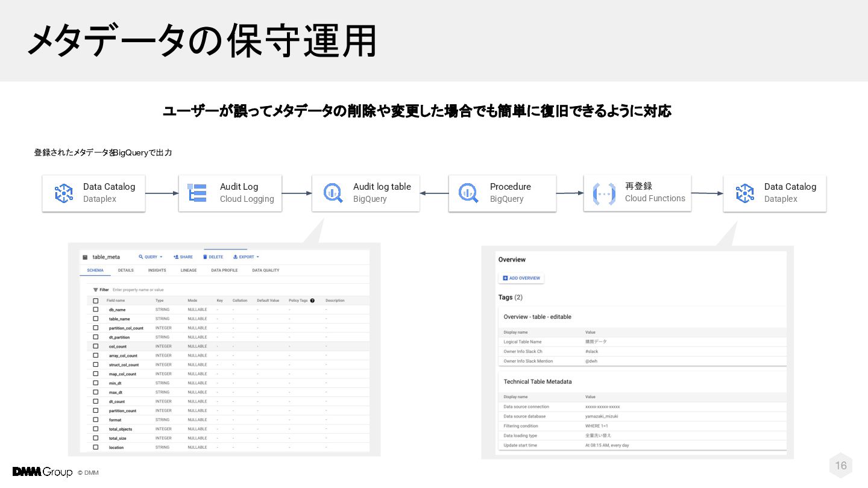This screenshot has height=488, width=868.
Task: Check the partition_count field checkbox
Action: [x=95, y=411]
